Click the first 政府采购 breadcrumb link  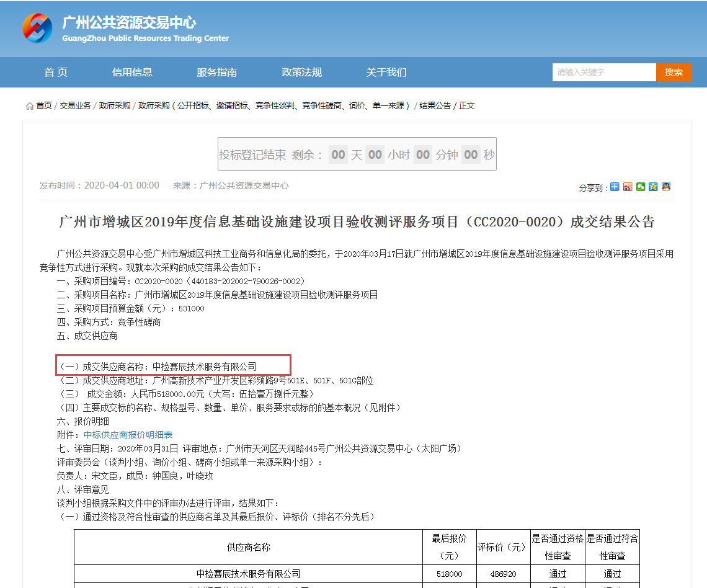[x=115, y=106]
